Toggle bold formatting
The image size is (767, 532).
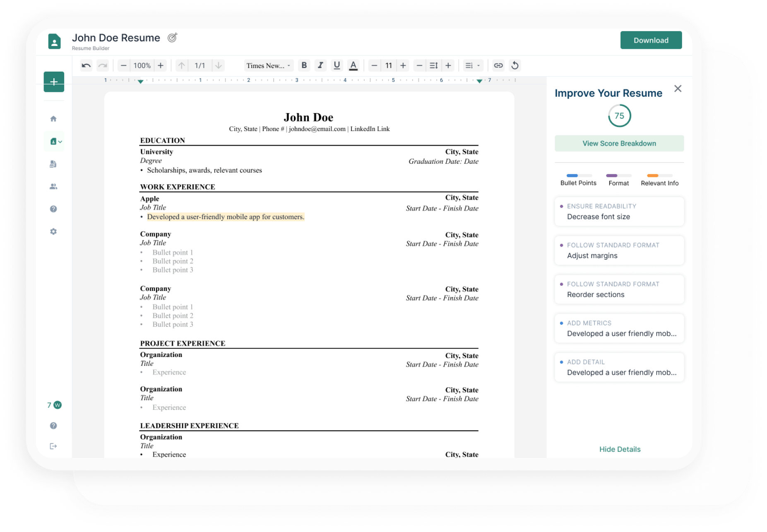coord(304,65)
